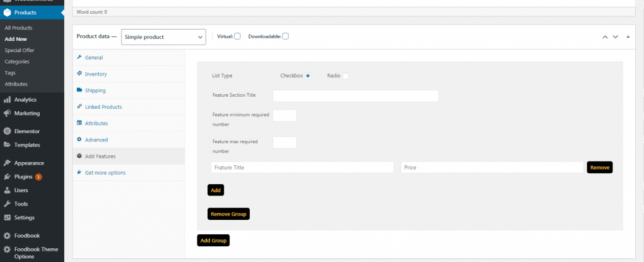Click the Price input field
Viewport: 644px width, 262px height.
click(x=491, y=168)
